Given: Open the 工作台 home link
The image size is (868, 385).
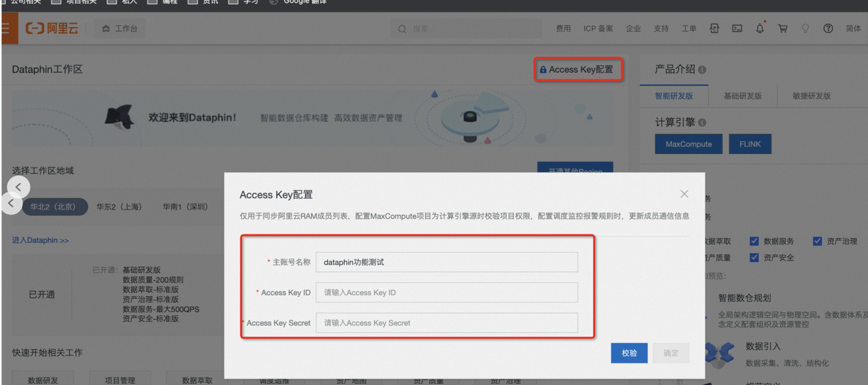Looking at the screenshot, I should click(x=120, y=29).
